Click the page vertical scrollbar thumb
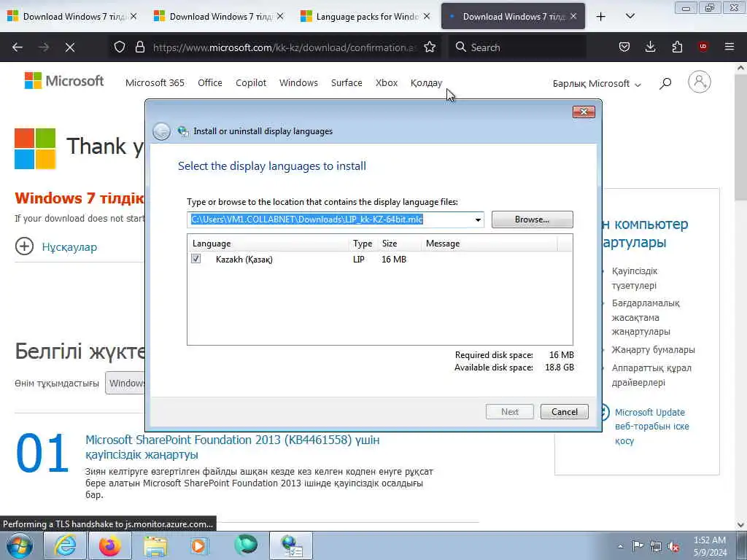 [741, 136]
